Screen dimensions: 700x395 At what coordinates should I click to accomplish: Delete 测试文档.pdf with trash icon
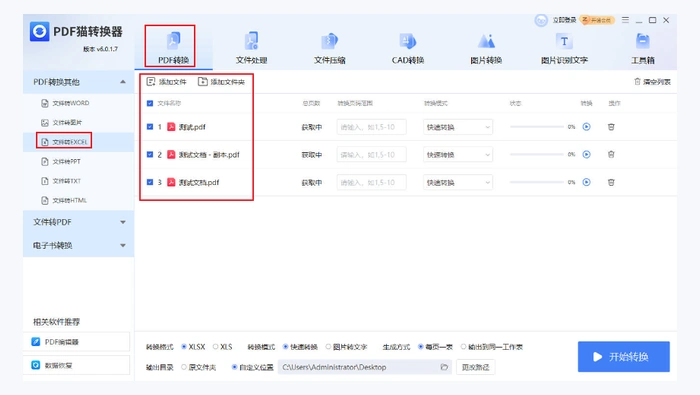[x=611, y=182]
